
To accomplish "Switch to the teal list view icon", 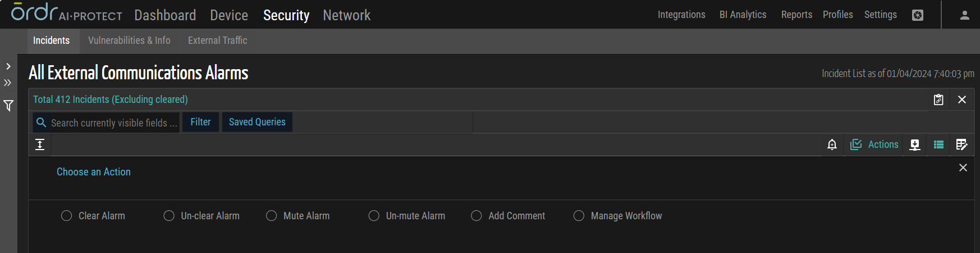I will [x=938, y=145].
